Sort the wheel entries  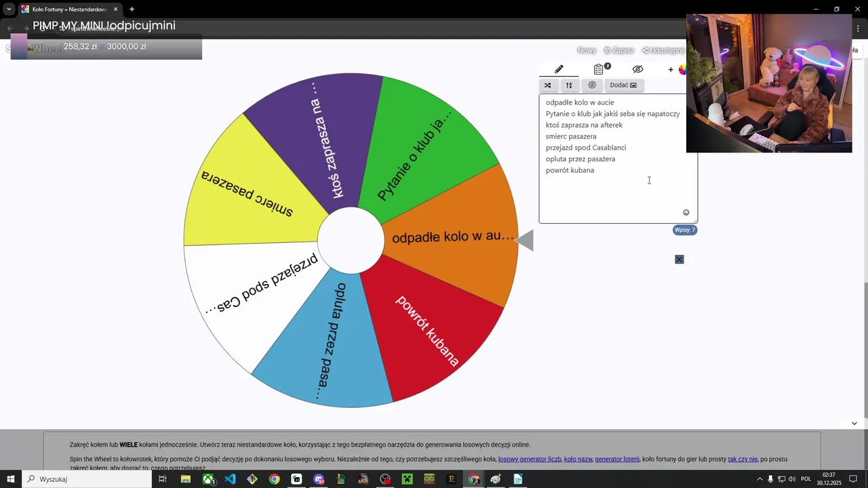[x=569, y=85]
